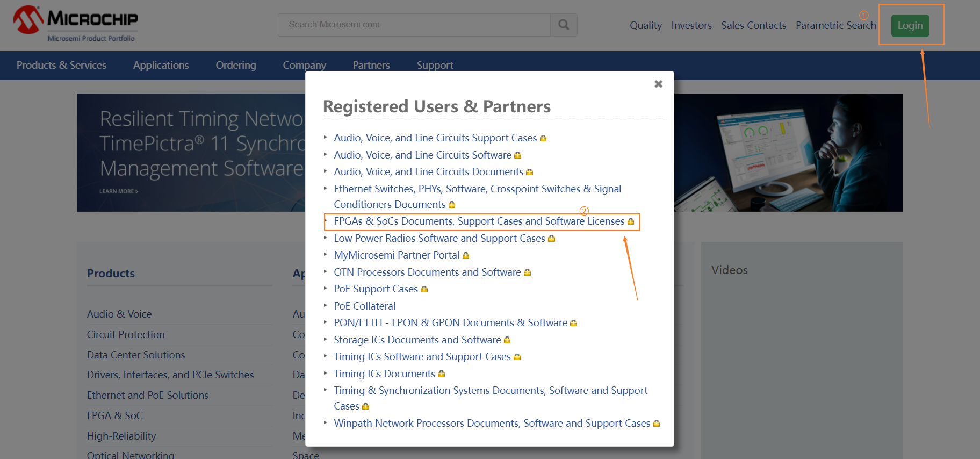Open the Applications menu
This screenshot has width=980, height=459.
pos(161,65)
